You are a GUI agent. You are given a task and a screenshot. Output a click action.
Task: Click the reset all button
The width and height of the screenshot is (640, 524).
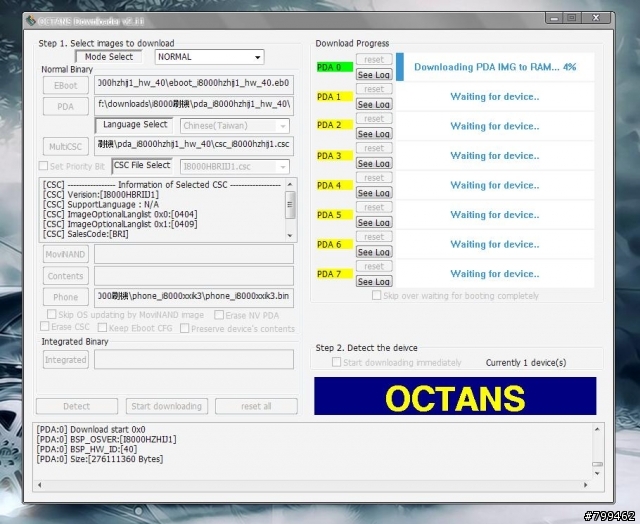tap(256, 406)
